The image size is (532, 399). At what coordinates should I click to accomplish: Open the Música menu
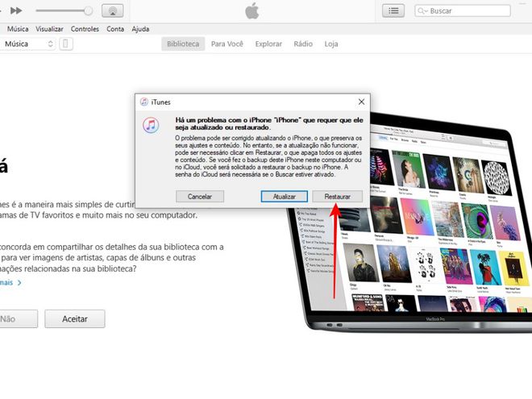[18, 29]
